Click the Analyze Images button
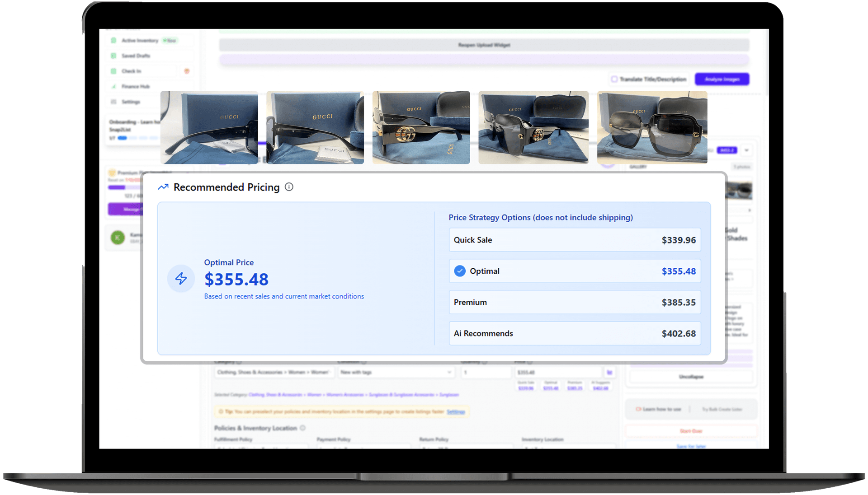868x495 pixels. [722, 79]
